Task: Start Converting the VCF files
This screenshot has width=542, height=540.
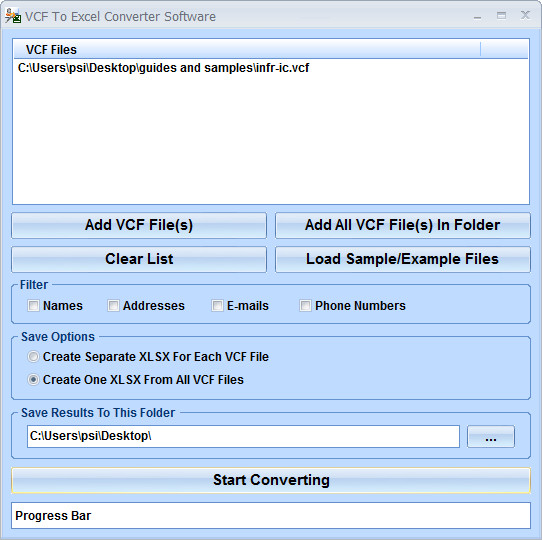Action: (271, 480)
